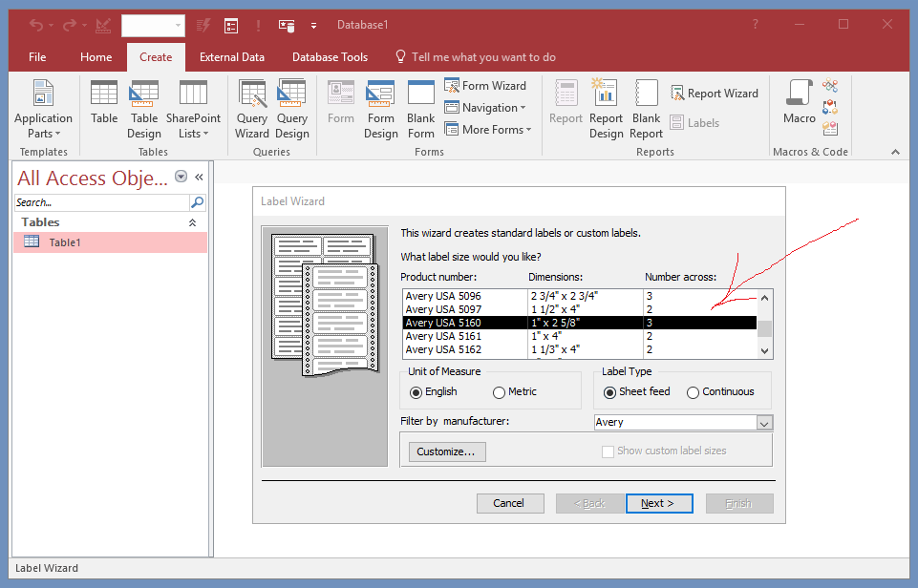The width and height of the screenshot is (918, 588).
Task: Expand the More Forms dropdown
Action: coord(488,129)
